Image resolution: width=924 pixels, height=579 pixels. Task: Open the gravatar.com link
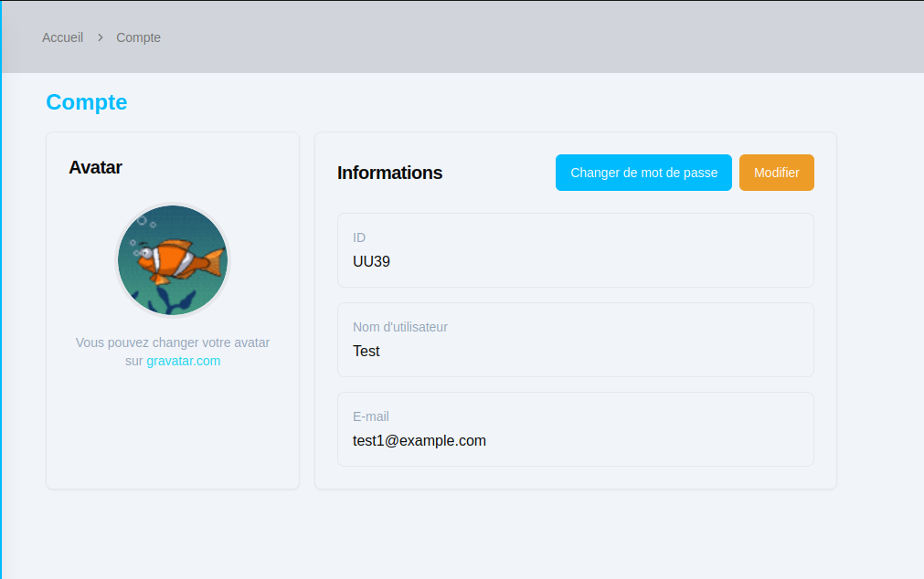point(183,361)
